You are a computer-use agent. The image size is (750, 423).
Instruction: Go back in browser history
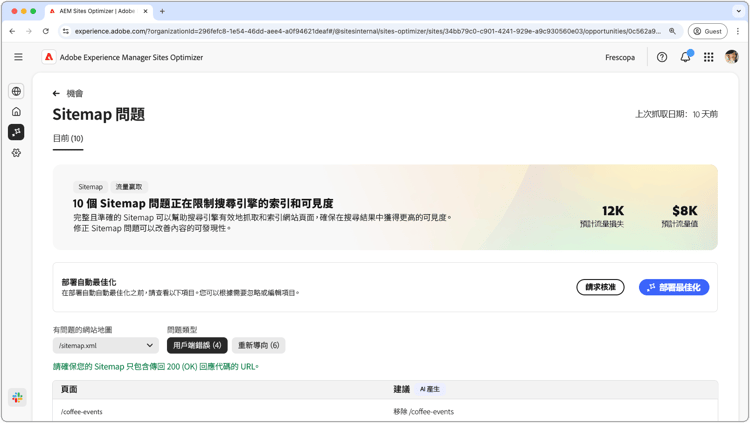12,31
